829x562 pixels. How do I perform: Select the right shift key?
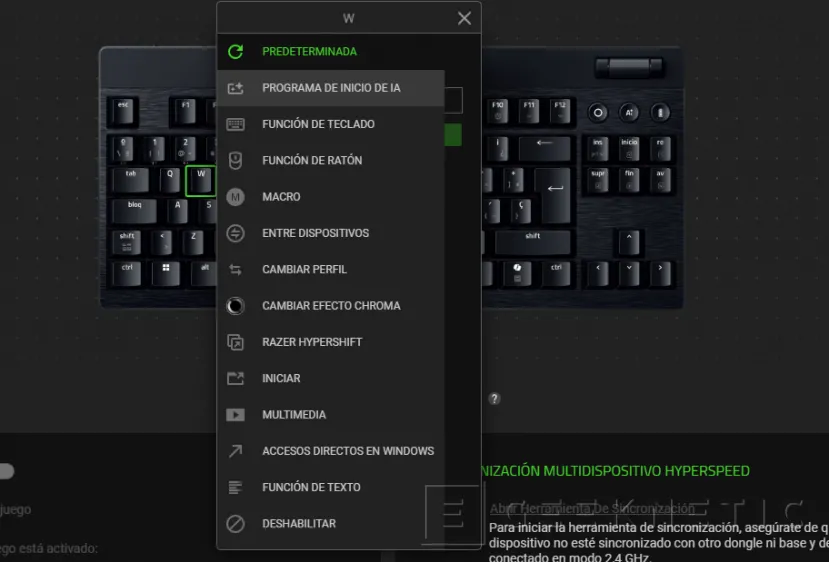click(x=532, y=242)
